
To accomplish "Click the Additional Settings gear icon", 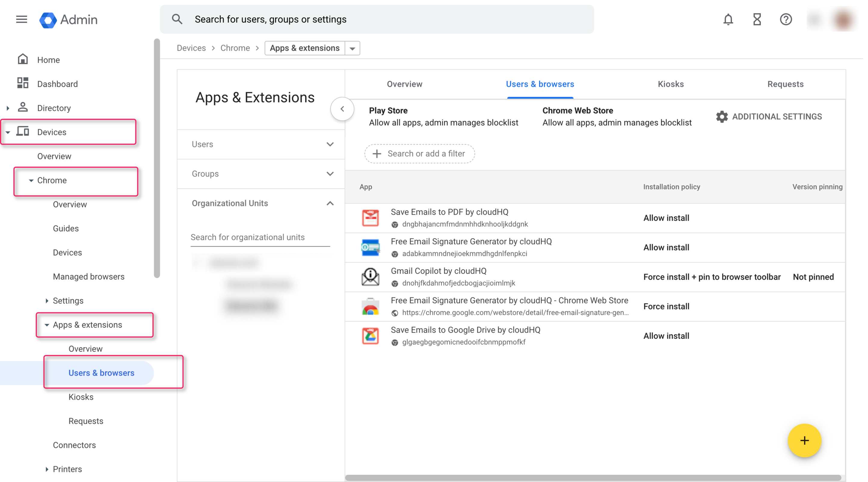I will coord(722,117).
